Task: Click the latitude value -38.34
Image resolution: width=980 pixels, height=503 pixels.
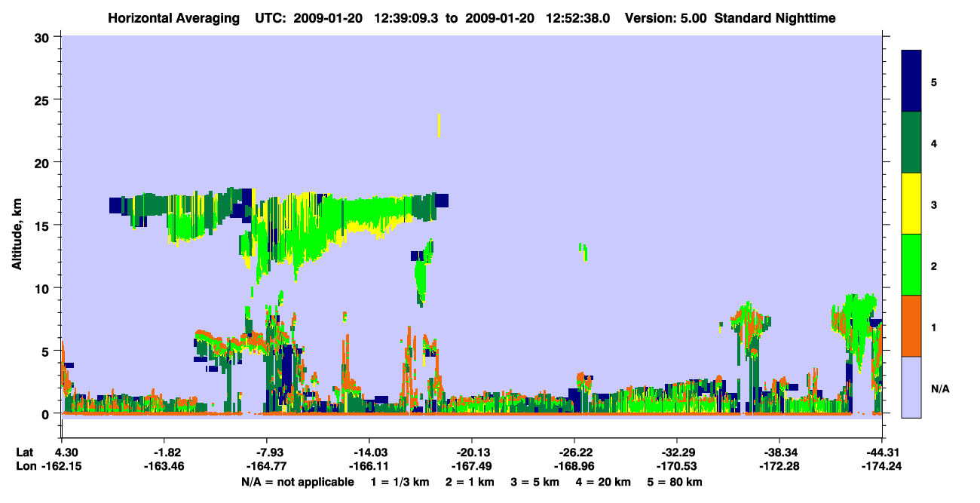Action: [779, 452]
